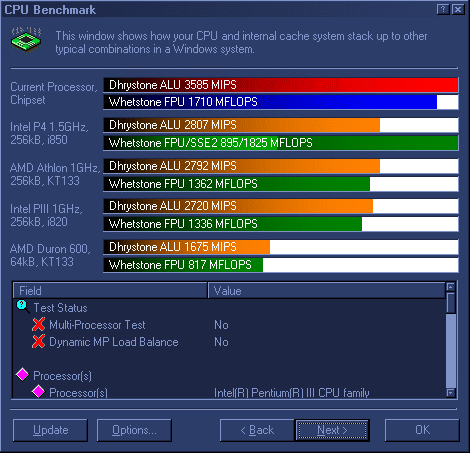Image resolution: width=470 pixels, height=453 pixels.
Task: Click the red Dhrystone ALU 3585 MIPS bar
Action: pyautogui.click(x=281, y=85)
